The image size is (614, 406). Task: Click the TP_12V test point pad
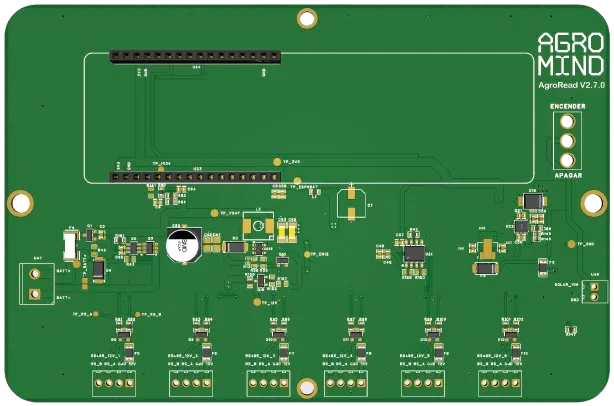click(x=257, y=302)
